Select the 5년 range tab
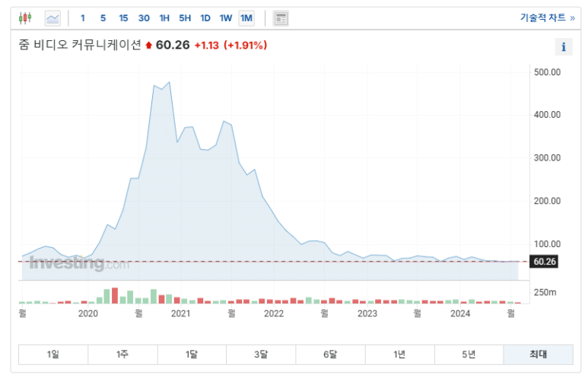This screenshot has height=381, width=588. click(469, 354)
